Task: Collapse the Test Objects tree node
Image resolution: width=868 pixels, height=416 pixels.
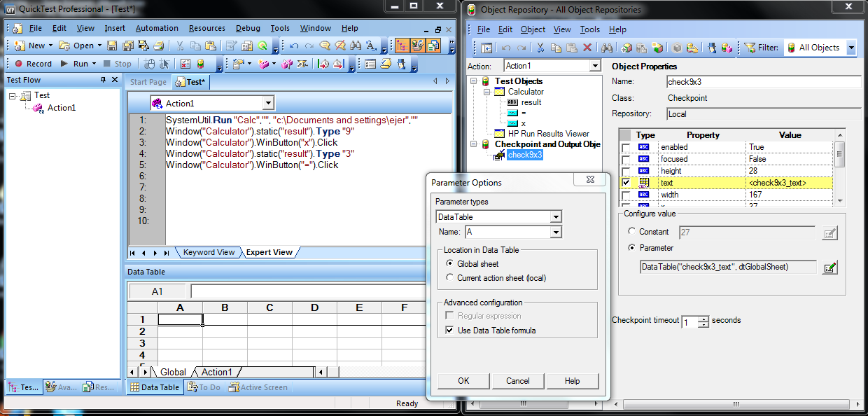Action: pyautogui.click(x=474, y=81)
